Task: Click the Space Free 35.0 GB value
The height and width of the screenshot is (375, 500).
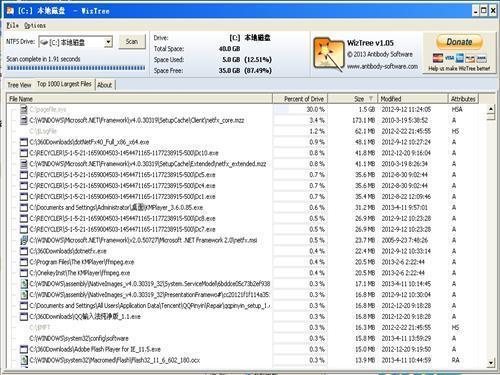Action: click(x=229, y=71)
